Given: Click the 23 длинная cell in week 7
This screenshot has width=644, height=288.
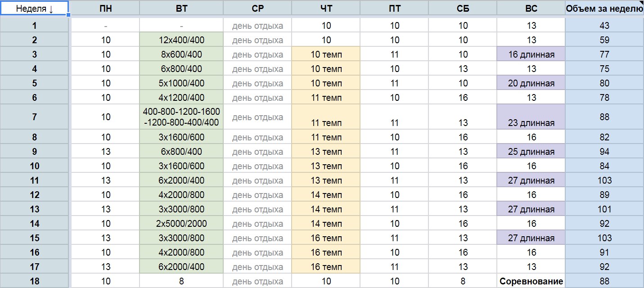Looking at the screenshot, I should coord(531,117).
